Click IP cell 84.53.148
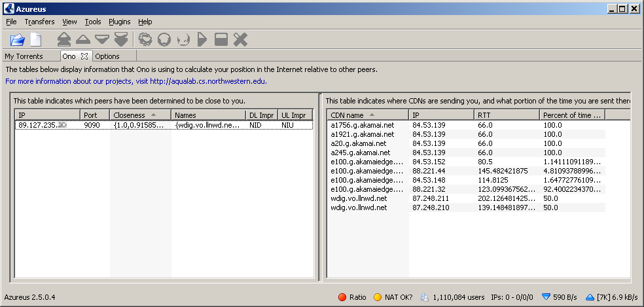 pos(429,179)
